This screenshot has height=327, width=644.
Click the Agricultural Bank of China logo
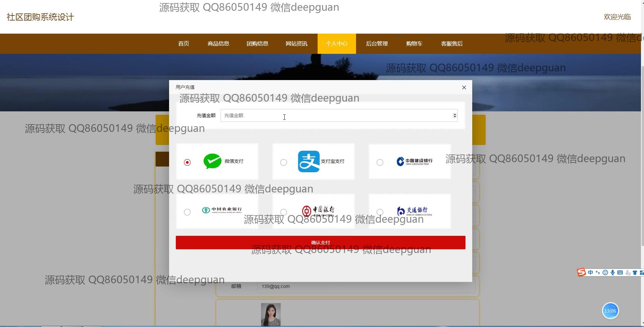coord(222,210)
